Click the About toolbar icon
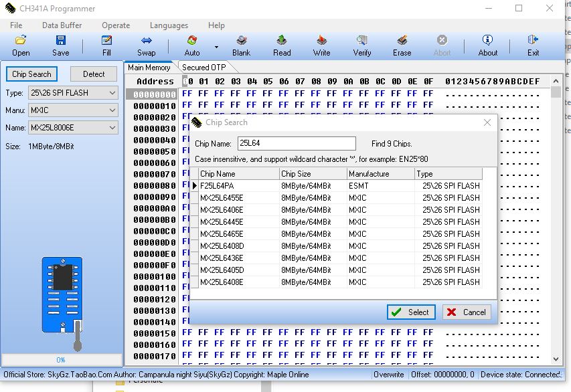The image size is (571, 392). pyautogui.click(x=487, y=45)
